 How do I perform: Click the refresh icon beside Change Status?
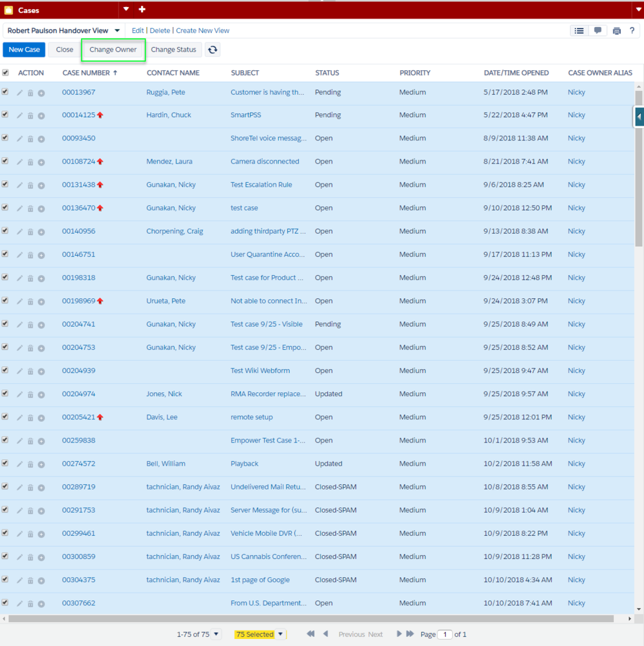click(x=213, y=50)
